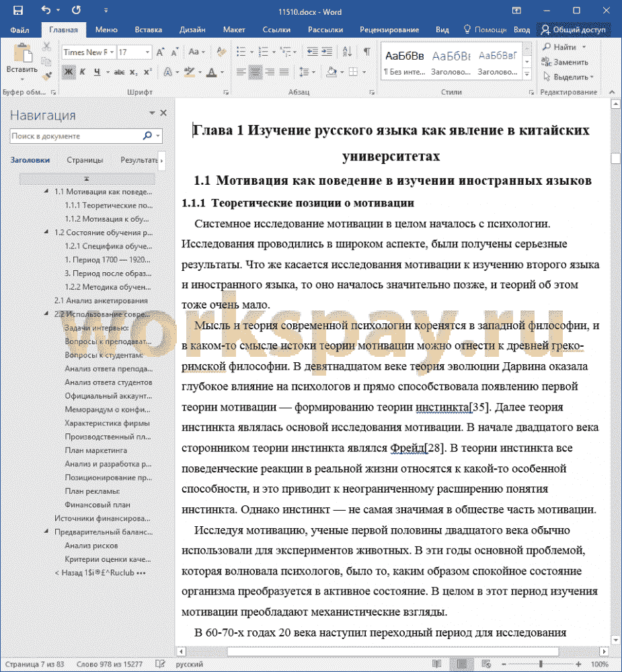Screen dimensions: 622x672
Task: Toggle underline formatting (Ч)
Action: (x=98, y=72)
